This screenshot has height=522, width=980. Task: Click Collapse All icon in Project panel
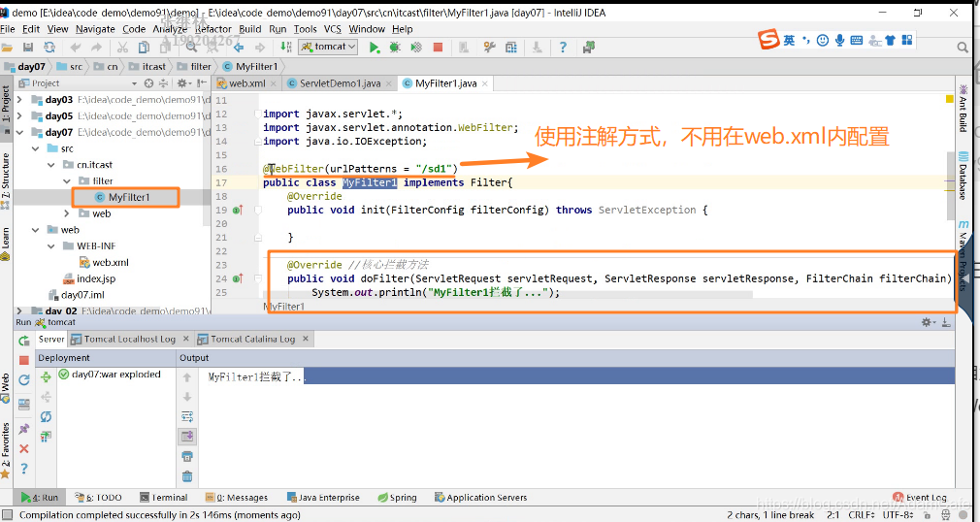pos(164,83)
